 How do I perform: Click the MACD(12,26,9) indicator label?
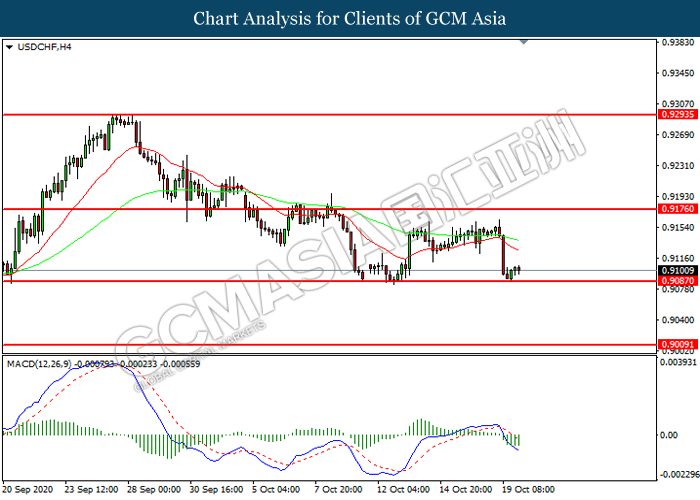point(39,364)
